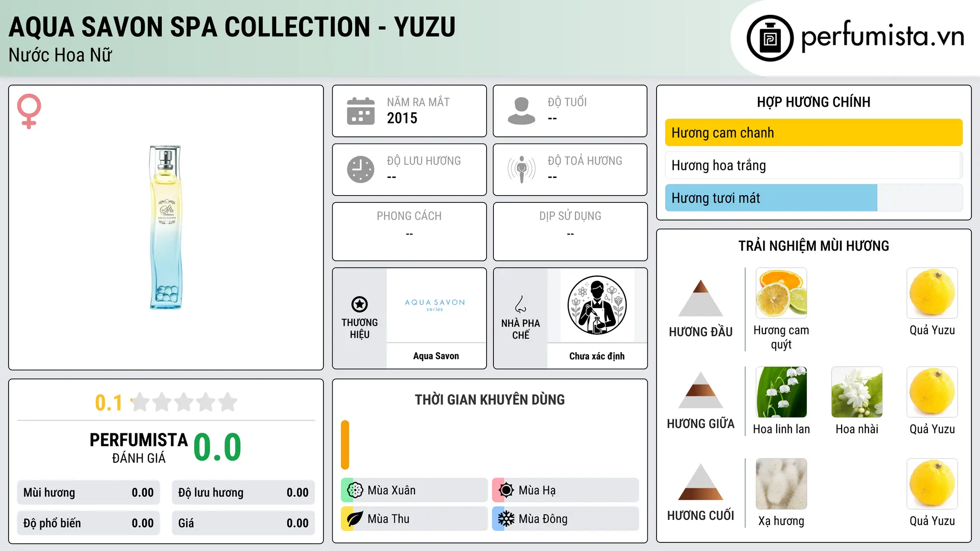This screenshot has width=980, height=551.
Task: Click the orange recommended-time bar
Action: click(345, 445)
